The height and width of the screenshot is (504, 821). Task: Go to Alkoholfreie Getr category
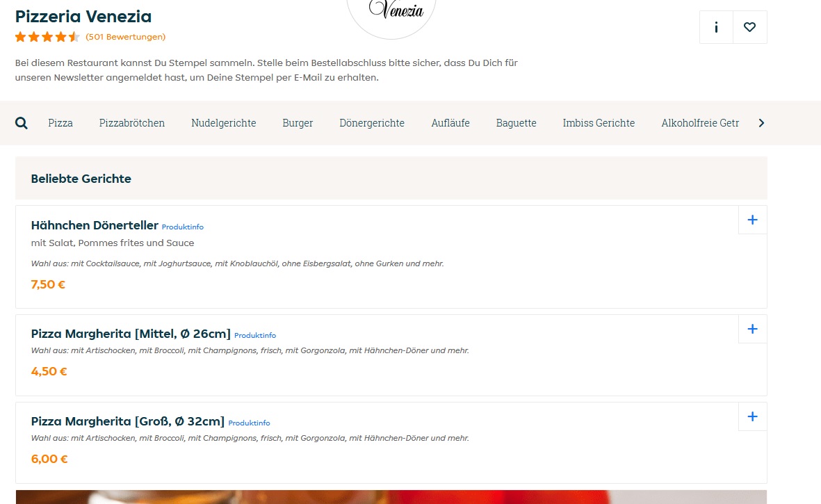700,123
